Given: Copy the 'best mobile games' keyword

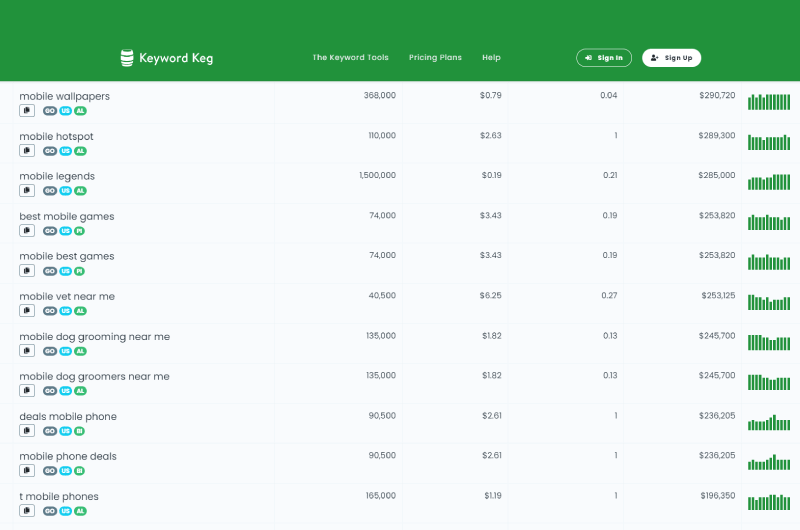Looking at the screenshot, I should click(x=27, y=231).
